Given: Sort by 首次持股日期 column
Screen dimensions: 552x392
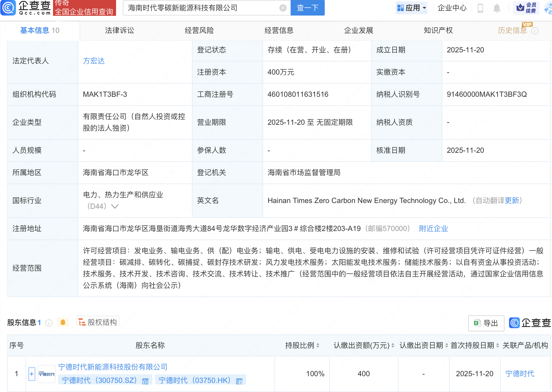Looking at the screenshot, I should [497, 345].
